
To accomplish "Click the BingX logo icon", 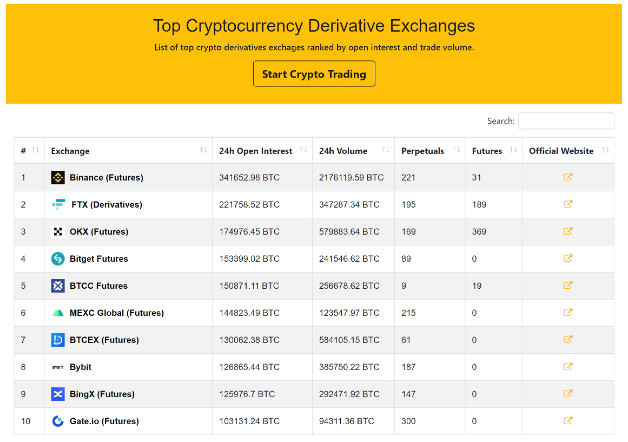I will pyautogui.click(x=58, y=394).
